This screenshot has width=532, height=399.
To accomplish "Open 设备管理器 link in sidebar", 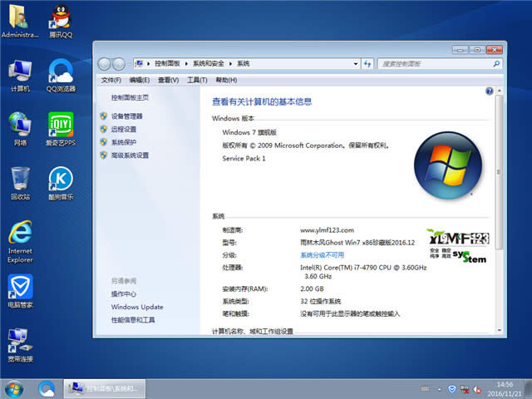I will (126, 116).
